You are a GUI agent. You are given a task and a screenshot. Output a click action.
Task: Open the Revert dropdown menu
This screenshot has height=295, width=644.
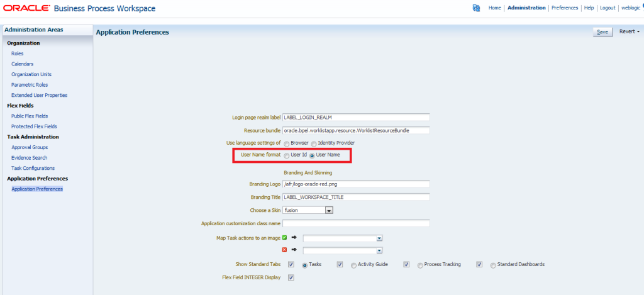(x=629, y=31)
